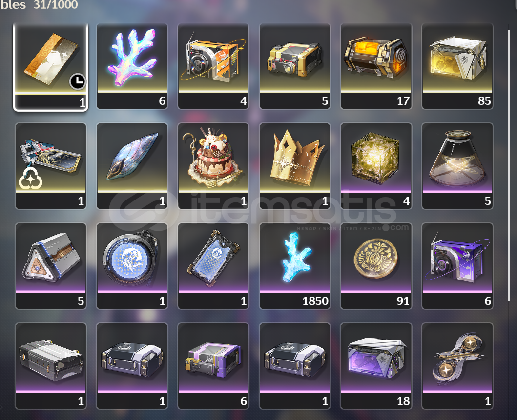Select the golden glowing crate showing 85
This screenshot has width=517, height=420.
point(457,66)
